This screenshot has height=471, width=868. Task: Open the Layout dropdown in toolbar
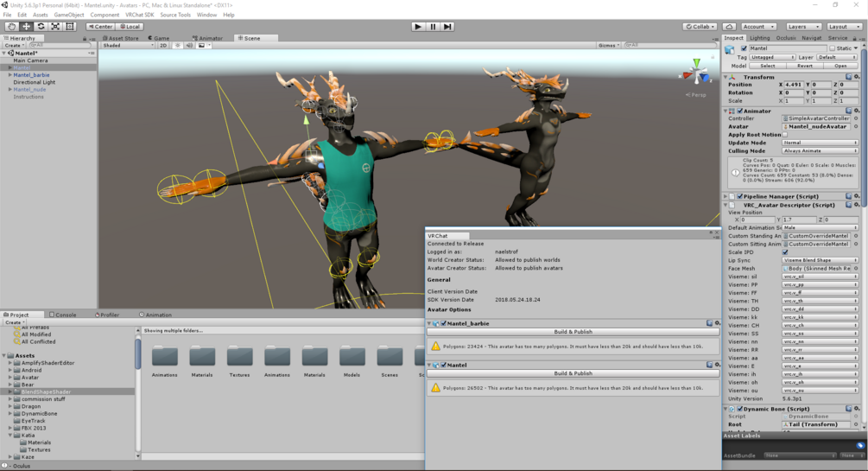pos(844,27)
